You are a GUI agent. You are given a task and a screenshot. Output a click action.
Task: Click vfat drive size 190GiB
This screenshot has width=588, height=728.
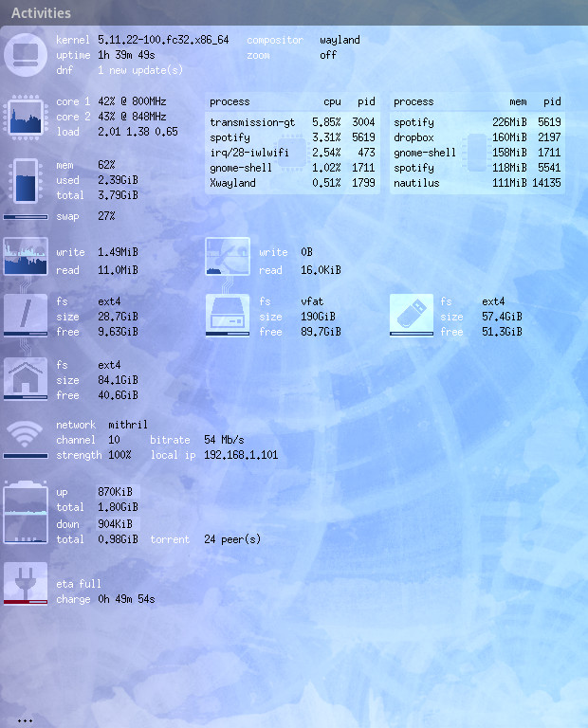(318, 317)
